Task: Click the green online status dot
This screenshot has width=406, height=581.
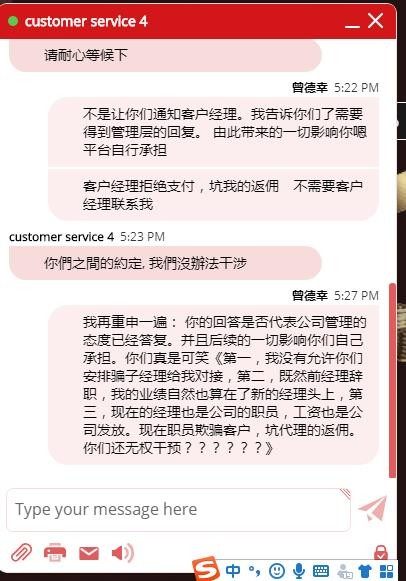Action: click(x=13, y=21)
